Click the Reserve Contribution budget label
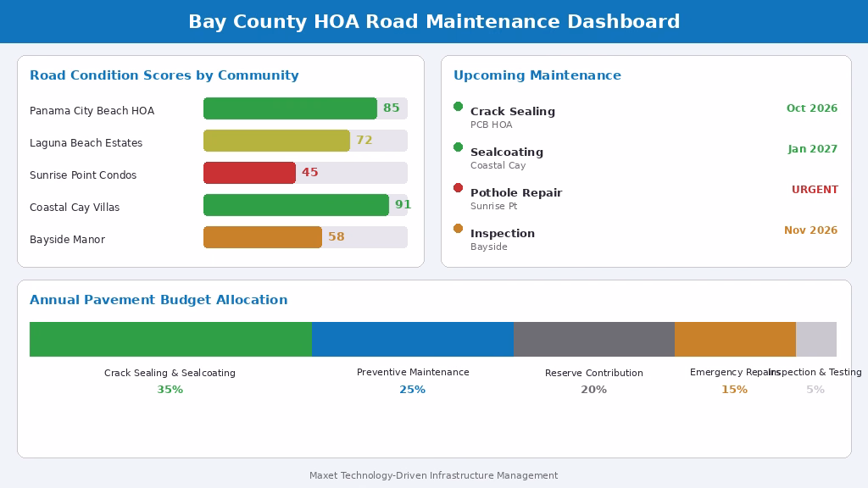 (x=594, y=373)
